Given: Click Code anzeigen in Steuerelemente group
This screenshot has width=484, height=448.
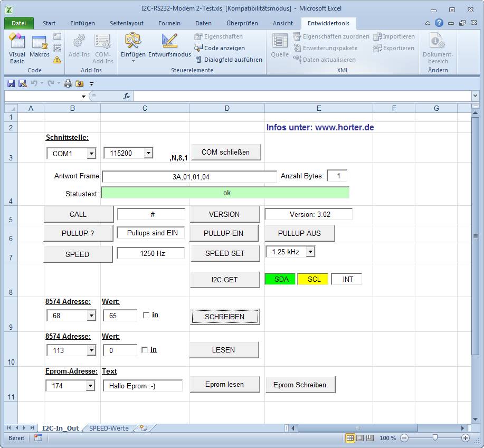Looking at the screenshot, I should [x=220, y=48].
